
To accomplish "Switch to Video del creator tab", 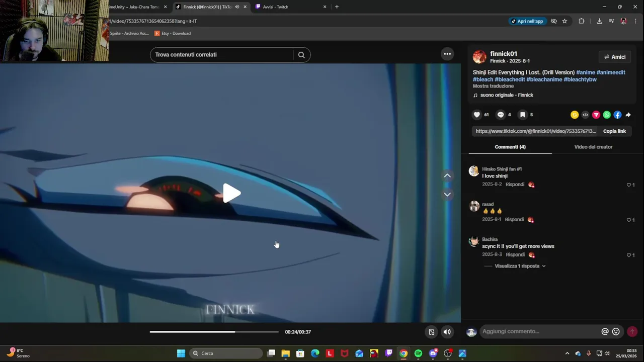I will (593, 147).
